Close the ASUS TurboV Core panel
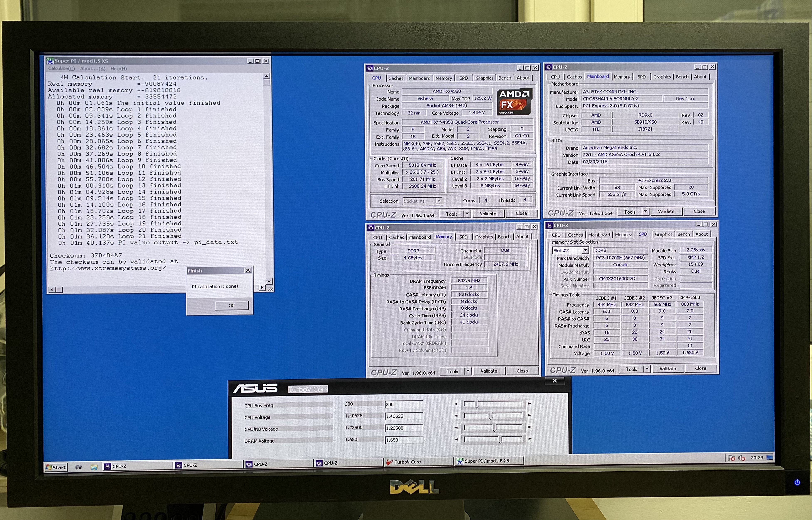This screenshot has width=812, height=520. tap(554, 381)
